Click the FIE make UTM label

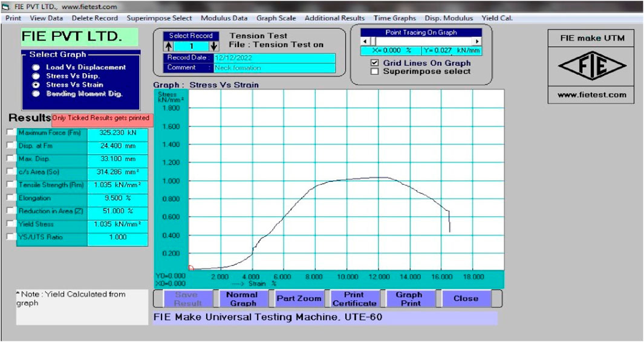592,38
